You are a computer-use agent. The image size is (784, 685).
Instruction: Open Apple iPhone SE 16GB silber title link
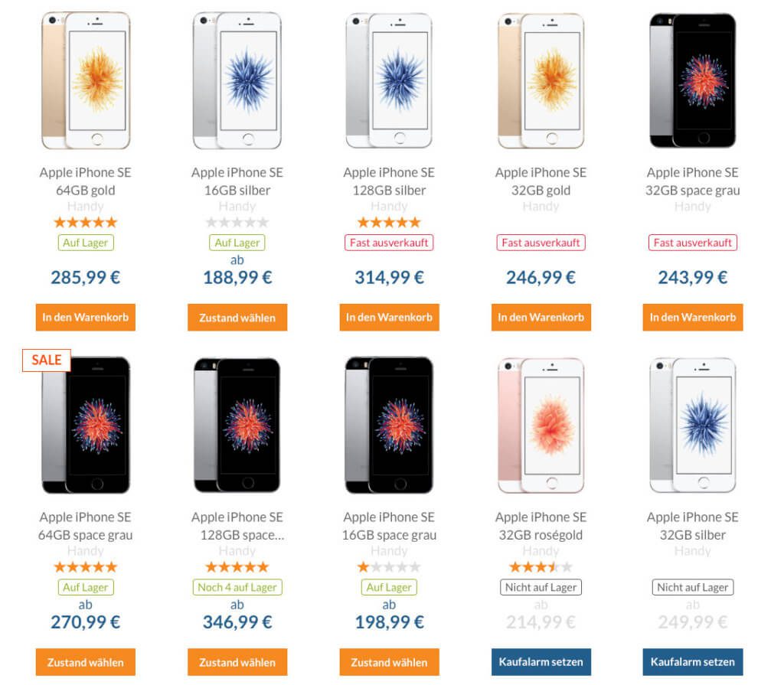tap(237, 181)
